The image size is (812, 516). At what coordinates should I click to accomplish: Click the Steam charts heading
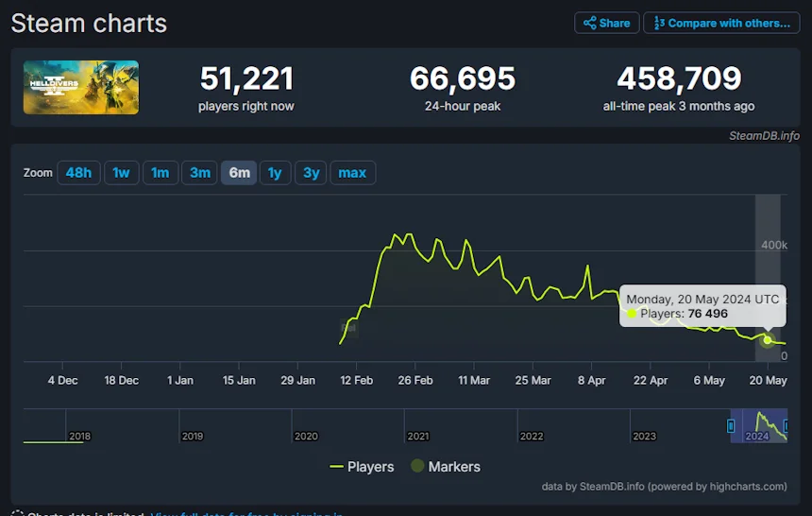89,24
